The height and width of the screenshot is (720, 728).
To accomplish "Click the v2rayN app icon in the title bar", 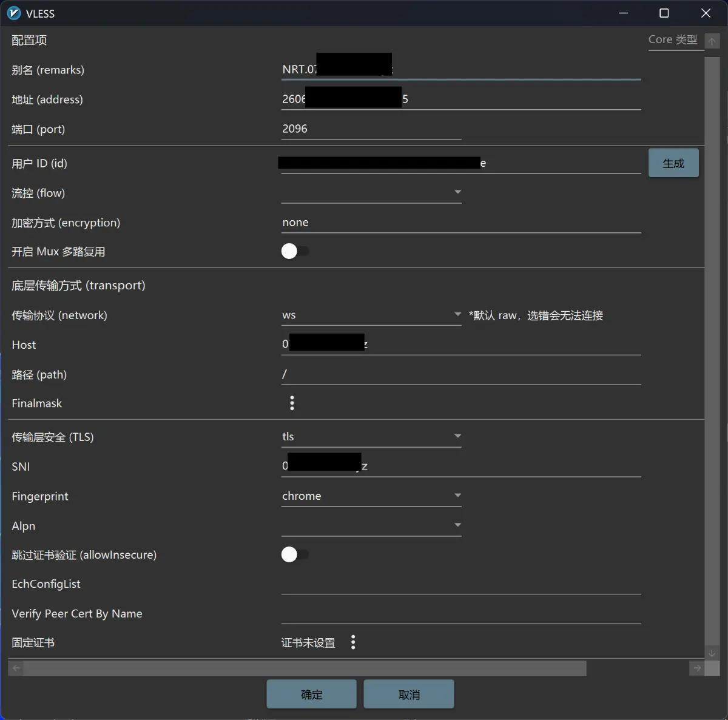I will coord(14,13).
